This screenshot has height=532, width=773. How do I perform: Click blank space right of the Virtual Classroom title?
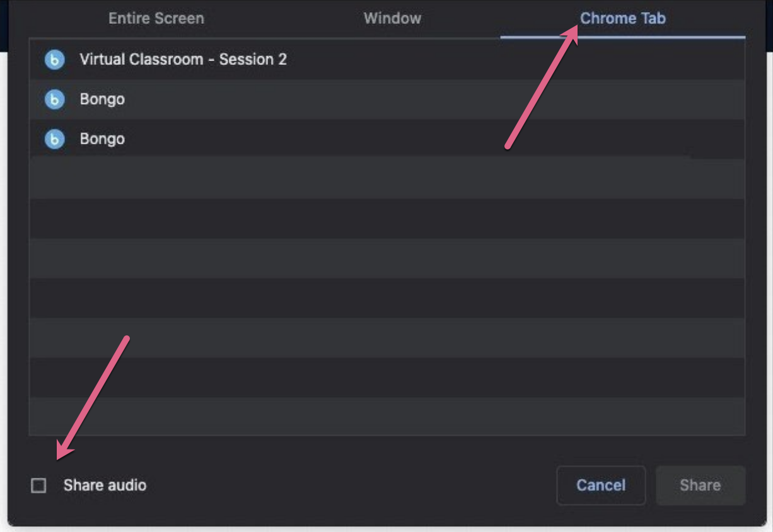tap(504, 60)
